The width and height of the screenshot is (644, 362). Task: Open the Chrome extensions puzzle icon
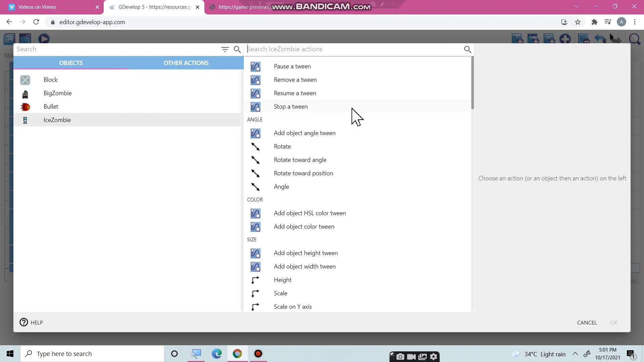click(x=594, y=22)
